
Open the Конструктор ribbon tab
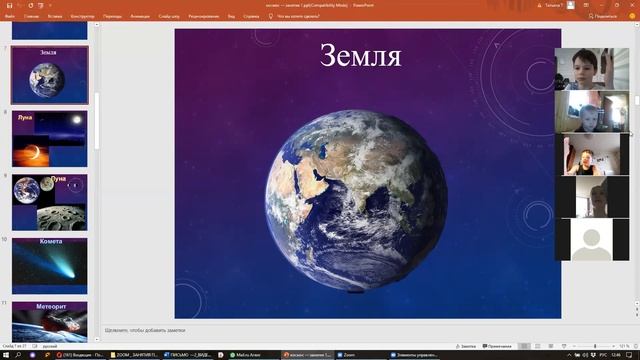point(82,16)
